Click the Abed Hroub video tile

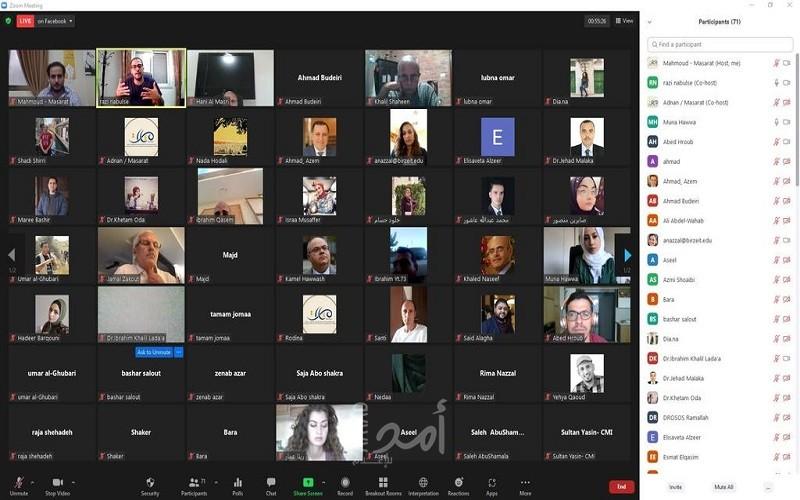point(587,314)
